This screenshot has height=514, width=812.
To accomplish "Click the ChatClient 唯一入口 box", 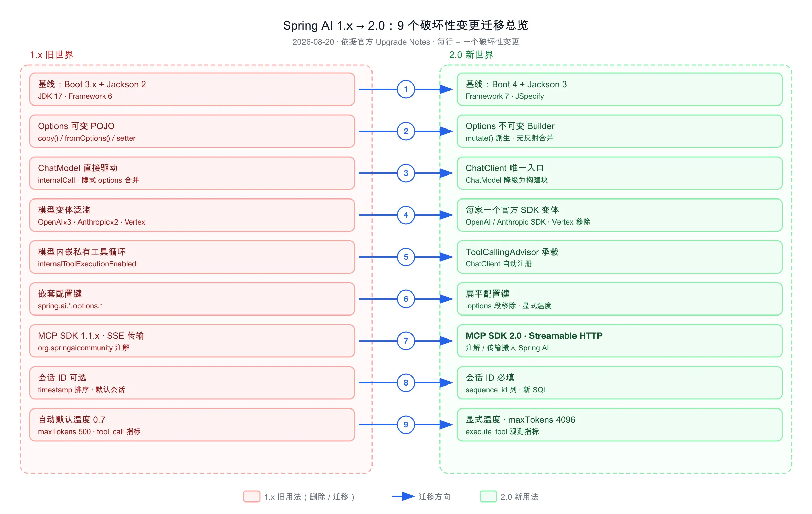I will point(620,173).
